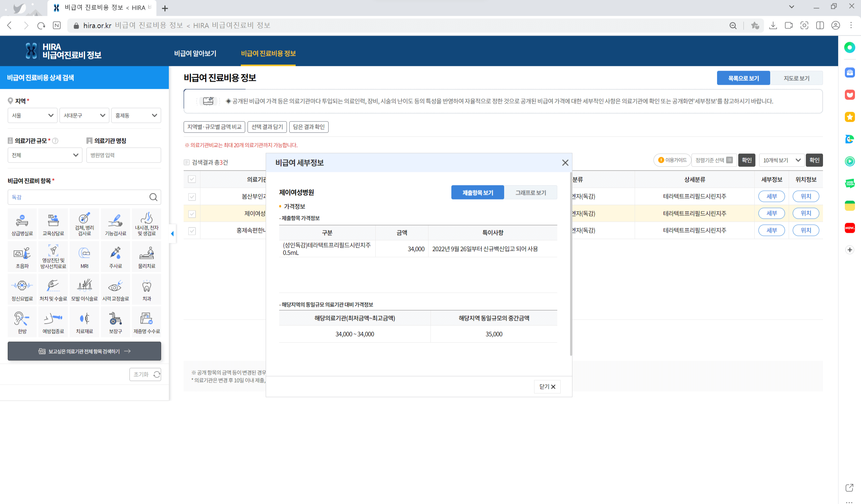Switch to 그래프로 보기 tab
This screenshot has width=861, height=504.
(x=531, y=193)
